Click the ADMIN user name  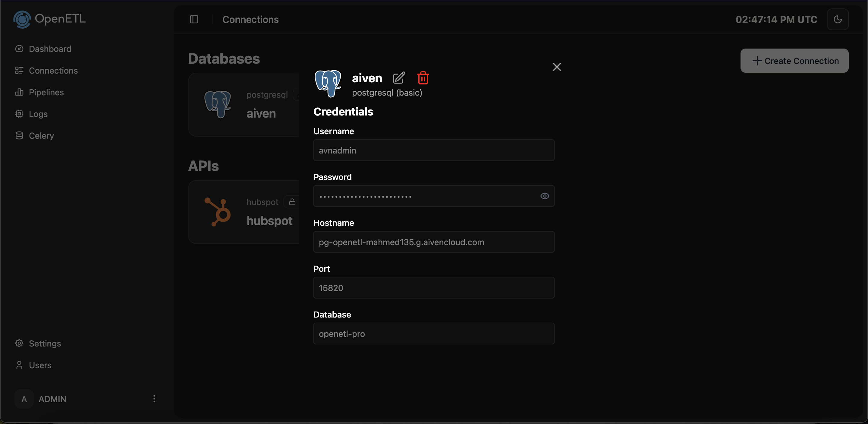click(52, 399)
